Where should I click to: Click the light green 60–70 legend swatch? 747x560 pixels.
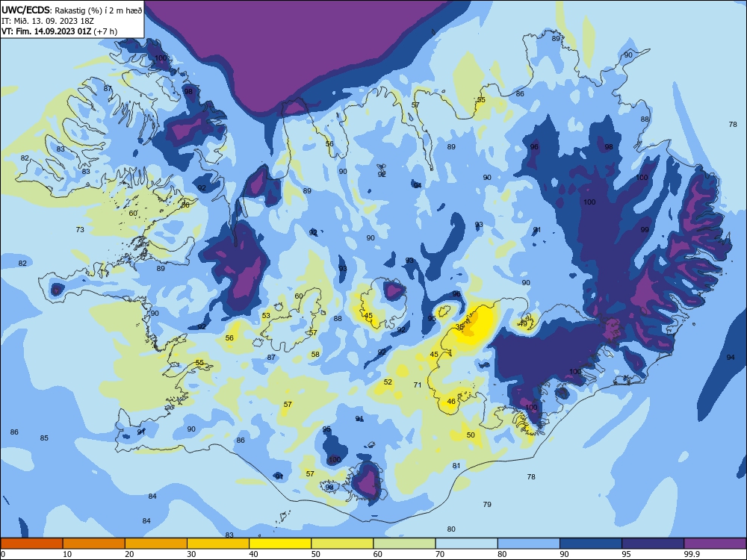[404, 544]
